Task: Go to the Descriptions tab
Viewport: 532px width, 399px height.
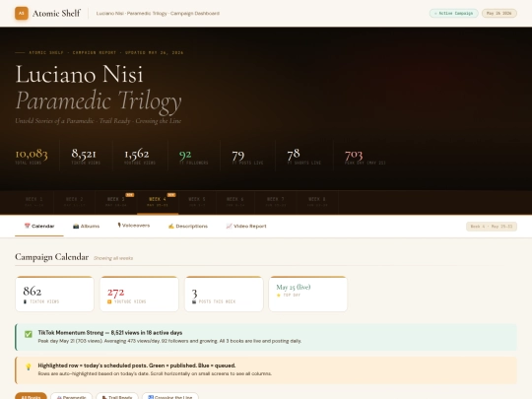Action: coord(187,226)
